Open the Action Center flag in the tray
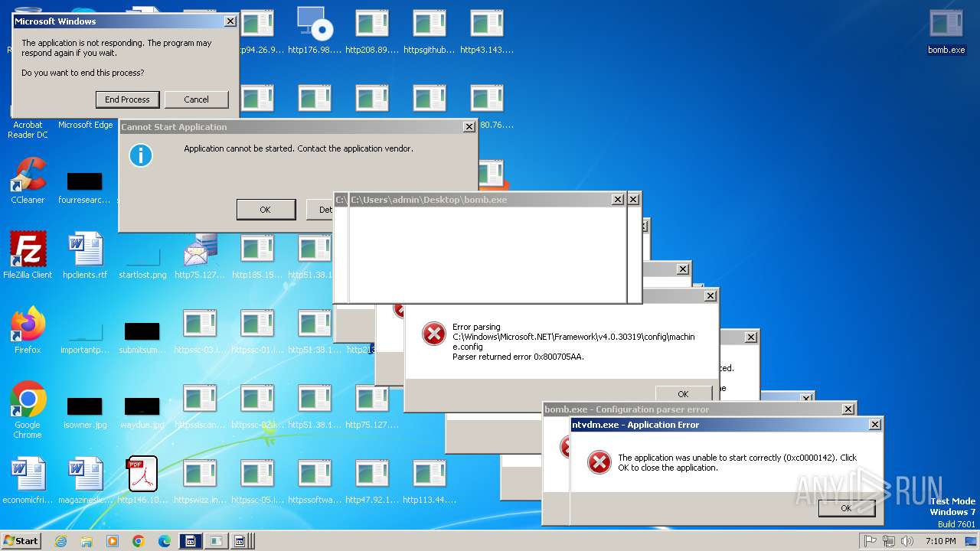 (x=871, y=541)
